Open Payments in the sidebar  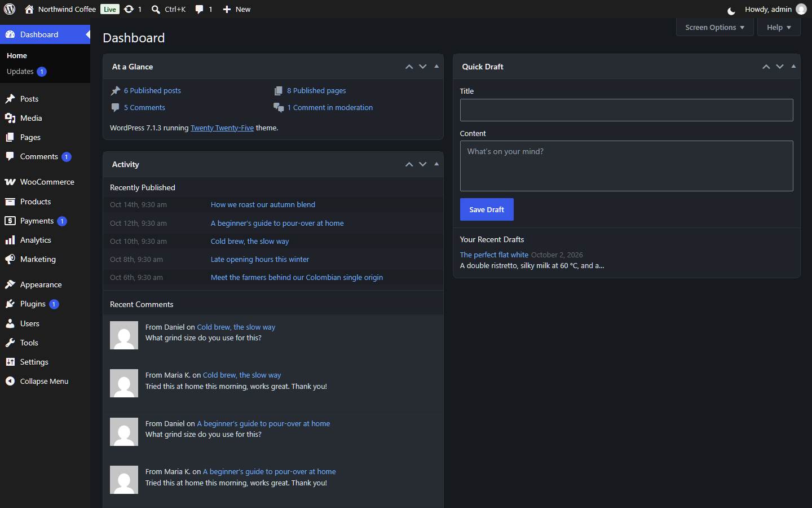tap(45, 221)
